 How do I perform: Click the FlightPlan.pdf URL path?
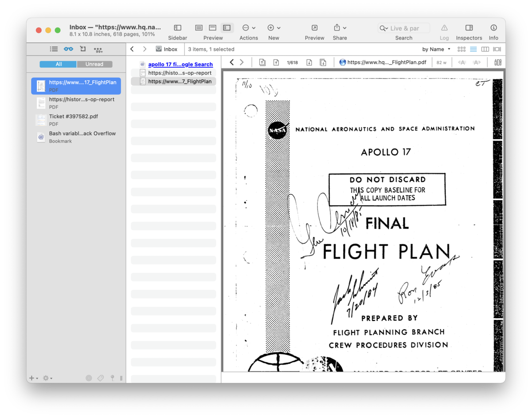click(x=383, y=62)
